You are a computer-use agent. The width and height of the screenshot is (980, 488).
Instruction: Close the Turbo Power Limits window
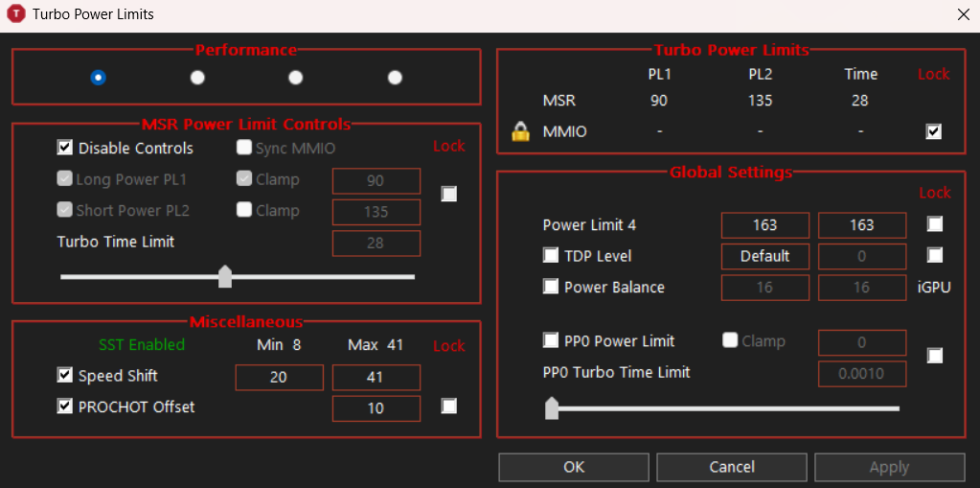963,14
